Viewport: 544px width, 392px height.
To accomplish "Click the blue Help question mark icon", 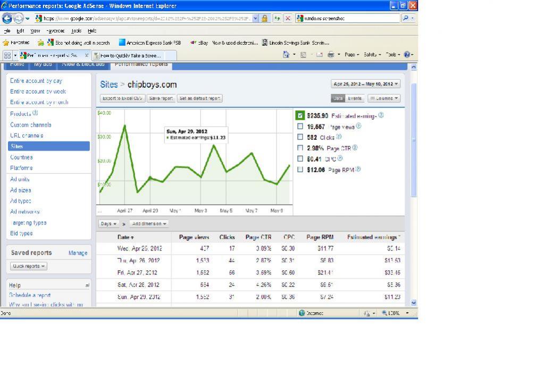I will [407, 54].
